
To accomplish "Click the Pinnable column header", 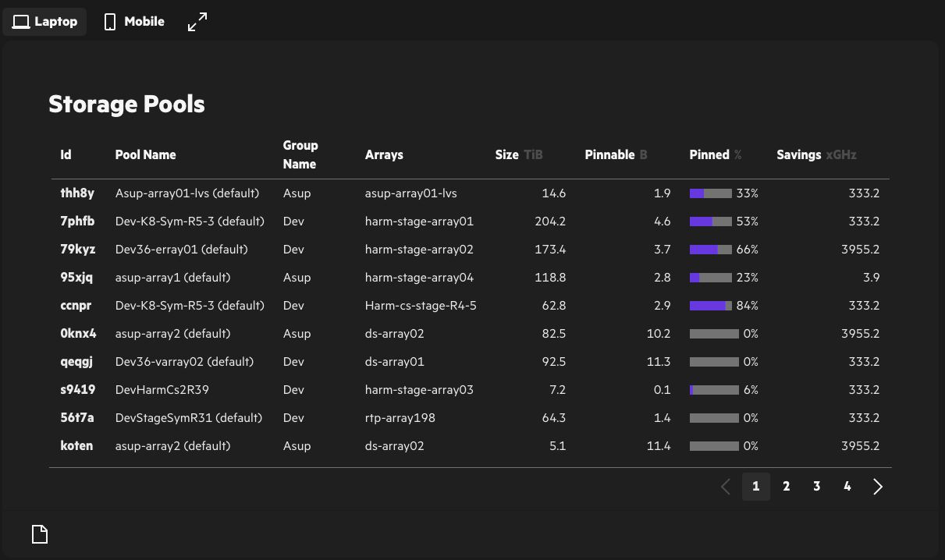I will (616, 154).
